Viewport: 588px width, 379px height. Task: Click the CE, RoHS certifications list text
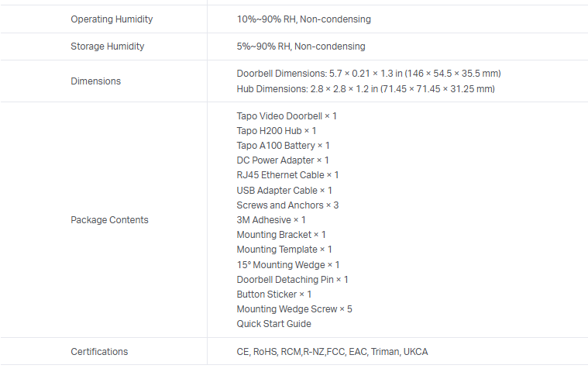(332, 352)
